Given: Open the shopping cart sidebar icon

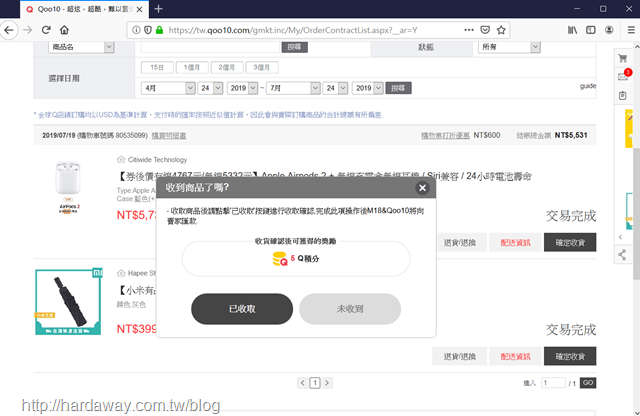Looking at the screenshot, I should click(622, 58).
